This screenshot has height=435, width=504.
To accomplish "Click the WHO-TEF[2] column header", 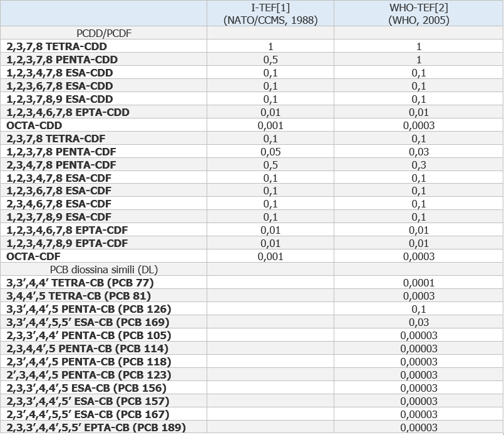I will pos(418,13).
